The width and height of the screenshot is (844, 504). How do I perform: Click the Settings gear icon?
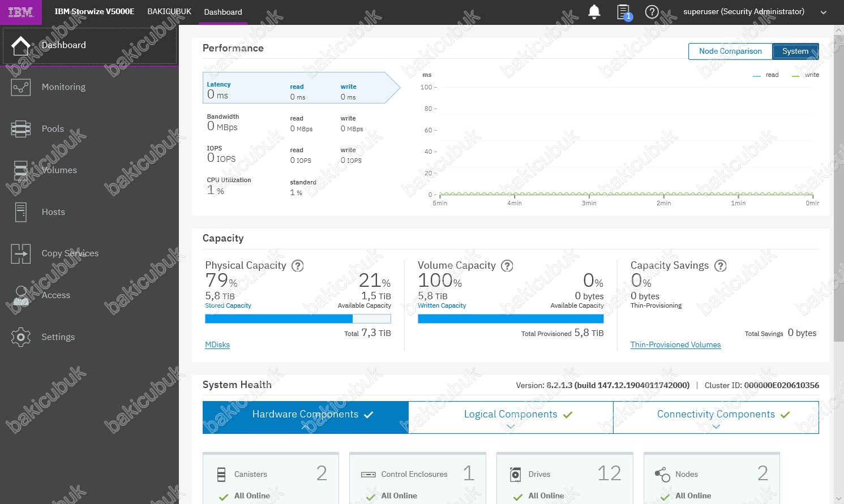click(x=20, y=337)
